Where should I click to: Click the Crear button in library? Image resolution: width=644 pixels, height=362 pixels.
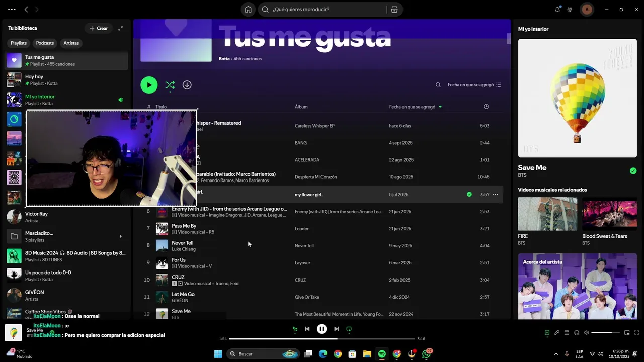click(99, 28)
